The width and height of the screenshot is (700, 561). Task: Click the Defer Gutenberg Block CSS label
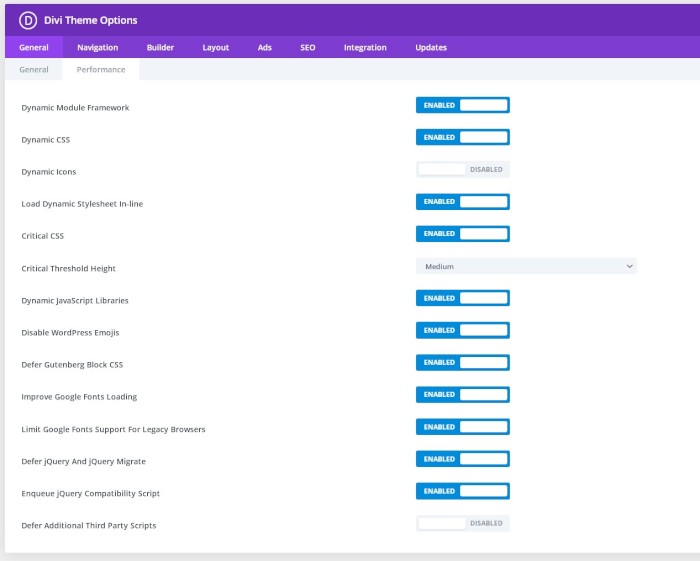(x=72, y=365)
